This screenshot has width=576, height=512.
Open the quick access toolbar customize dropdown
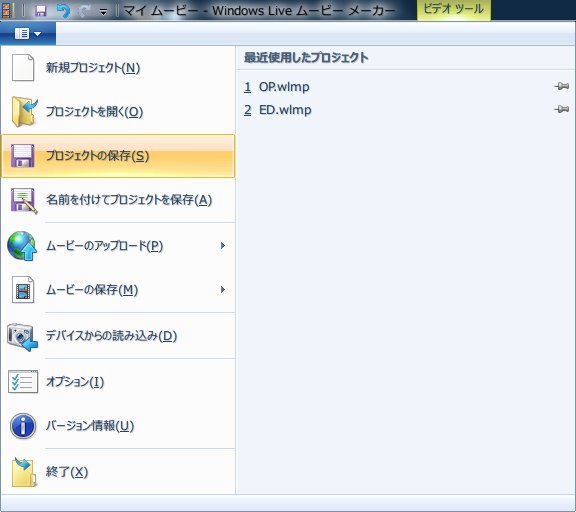point(104,13)
